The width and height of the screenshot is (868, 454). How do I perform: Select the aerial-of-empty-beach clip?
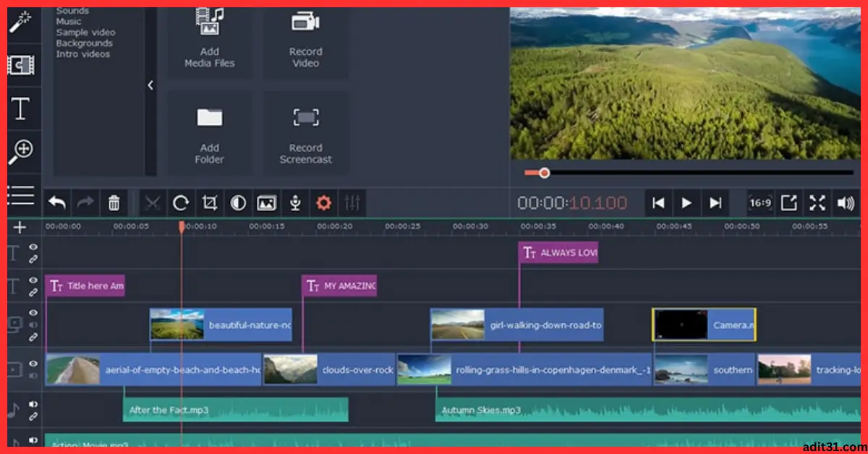(x=153, y=369)
